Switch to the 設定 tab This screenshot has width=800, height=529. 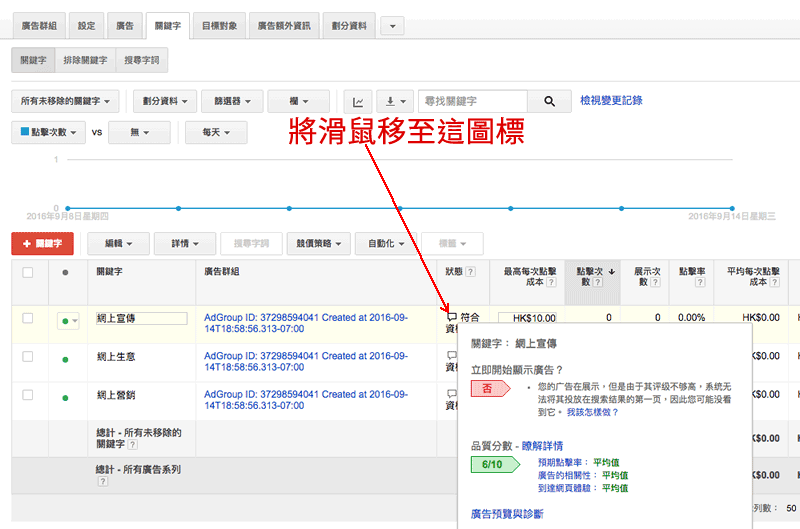point(87,26)
